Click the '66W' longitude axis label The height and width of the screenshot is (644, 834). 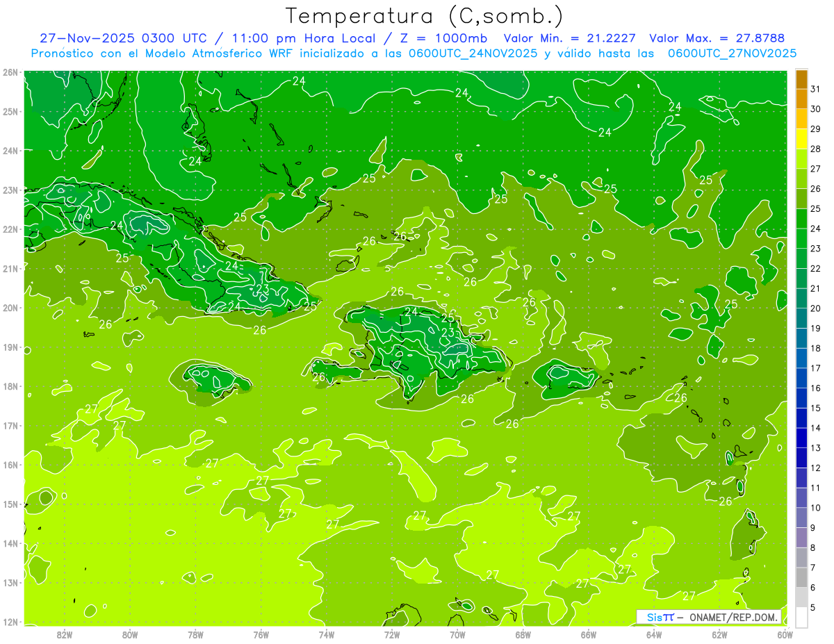(x=589, y=634)
